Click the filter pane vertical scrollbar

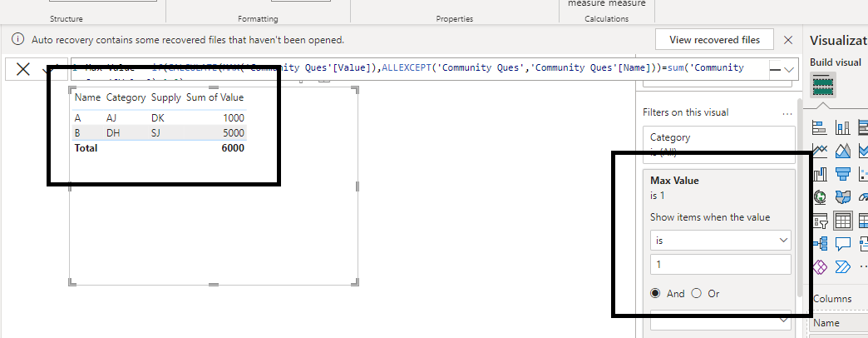[x=799, y=197]
